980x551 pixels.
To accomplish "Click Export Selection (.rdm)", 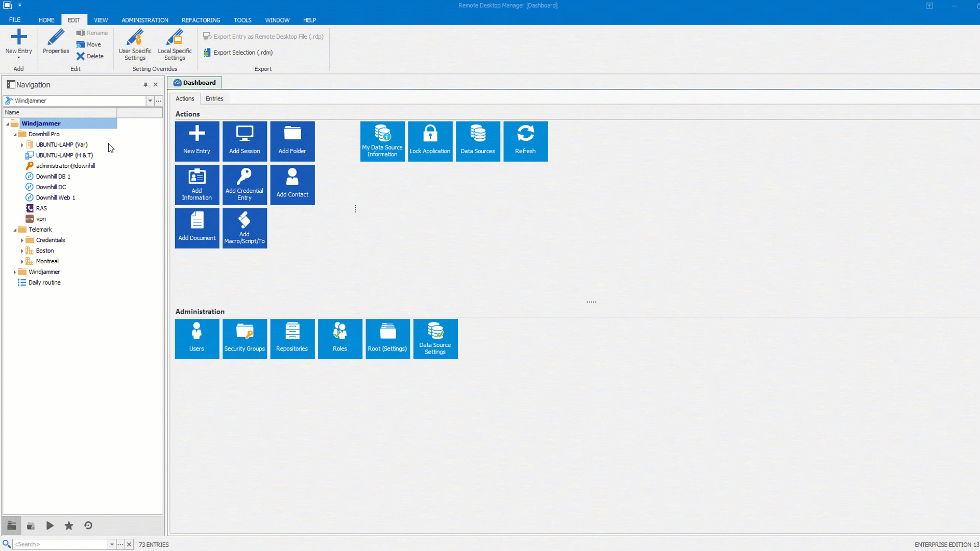I will (238, 52).
